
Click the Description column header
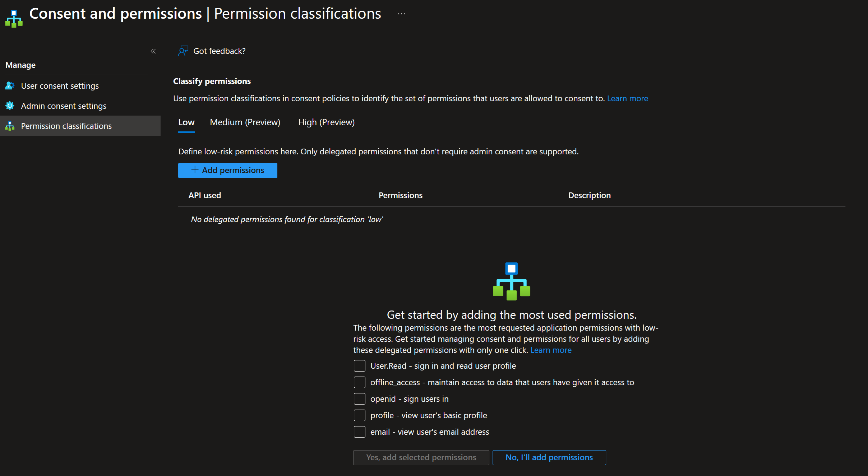pyautogui.click(x=590, y=195)
